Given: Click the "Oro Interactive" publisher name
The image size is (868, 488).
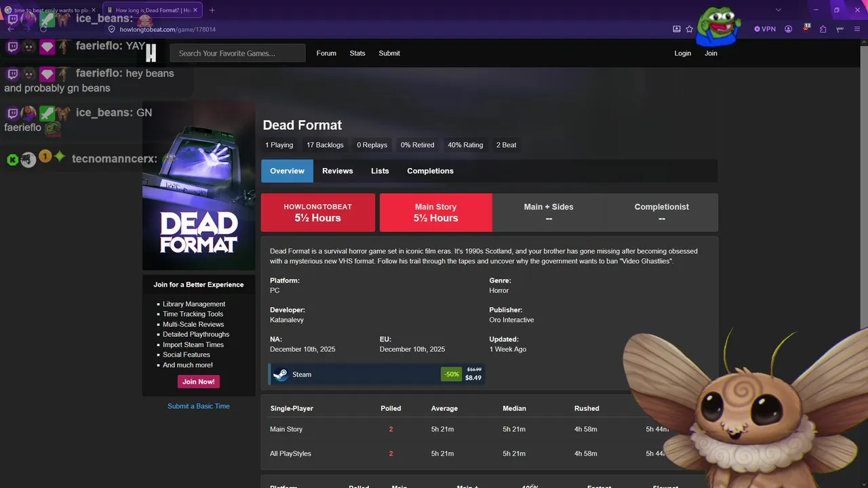Looking at the screenshot, I should (x=511, y=320).
